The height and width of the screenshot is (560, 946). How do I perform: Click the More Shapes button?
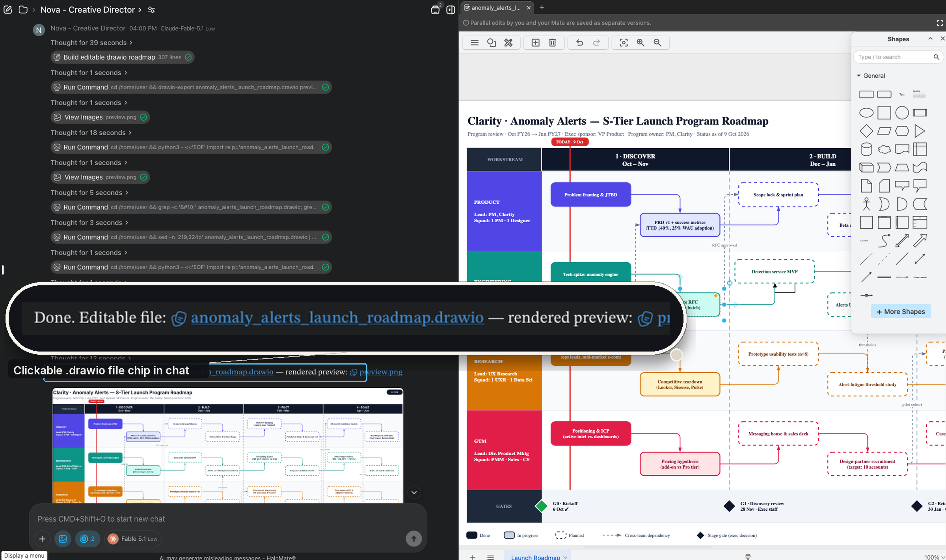[901, 312]
